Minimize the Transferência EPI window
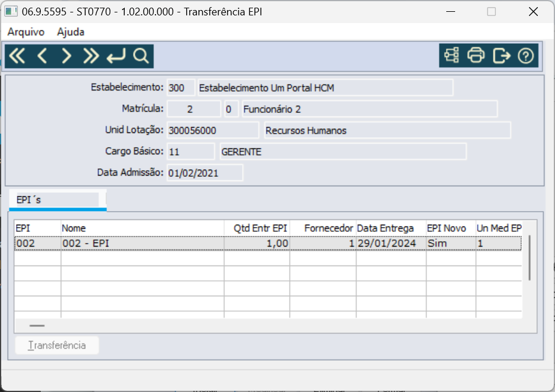This screenshot has height=392, width=555. point(450,12)
